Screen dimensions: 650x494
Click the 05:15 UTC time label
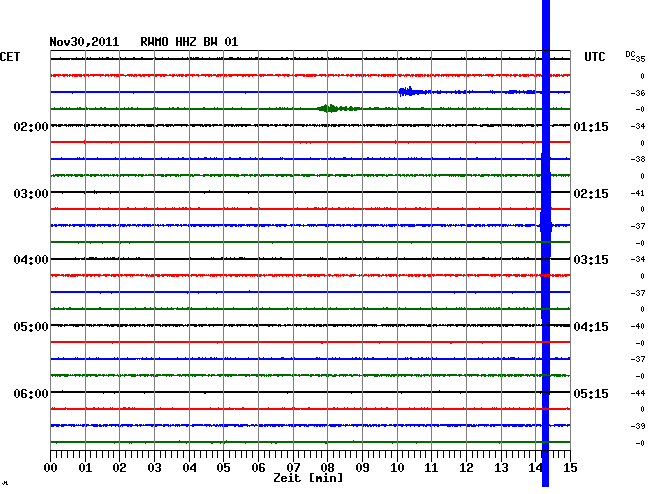591,393
